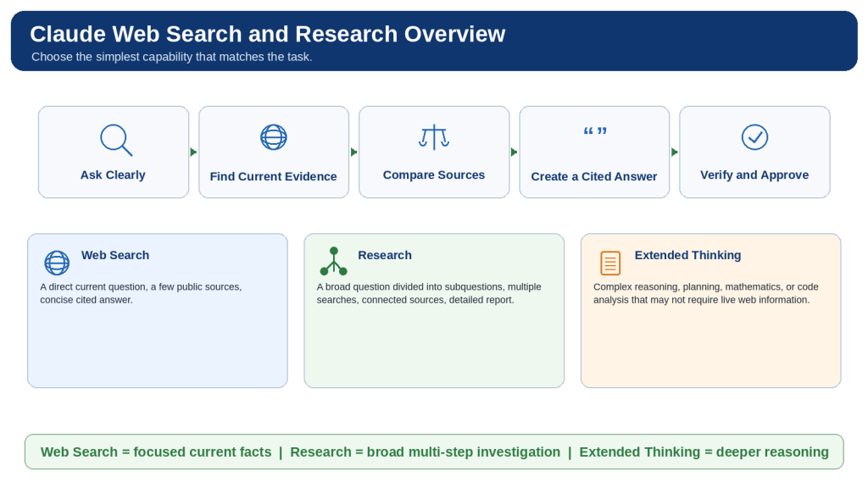Click the orange document icon in Extended Thinking card
The image size is (868, 488).
coord(610,263)
